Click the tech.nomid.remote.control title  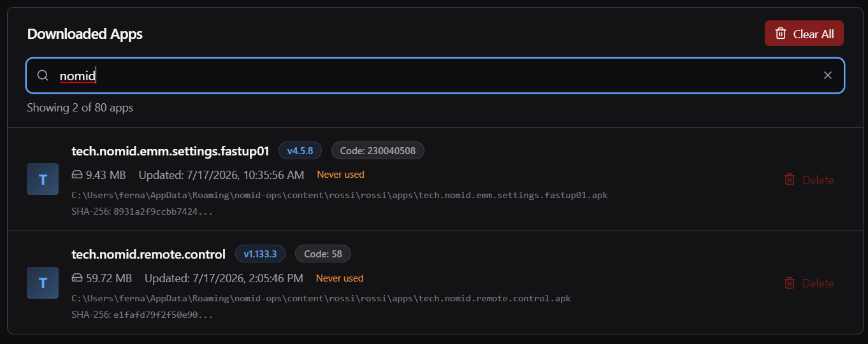[x=148, y=254]
